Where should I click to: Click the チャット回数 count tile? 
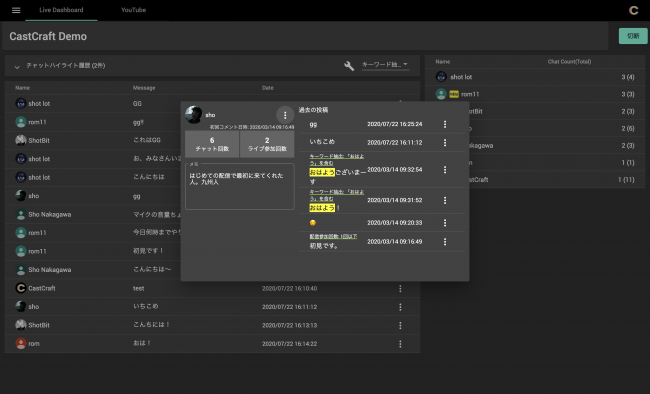212,144
